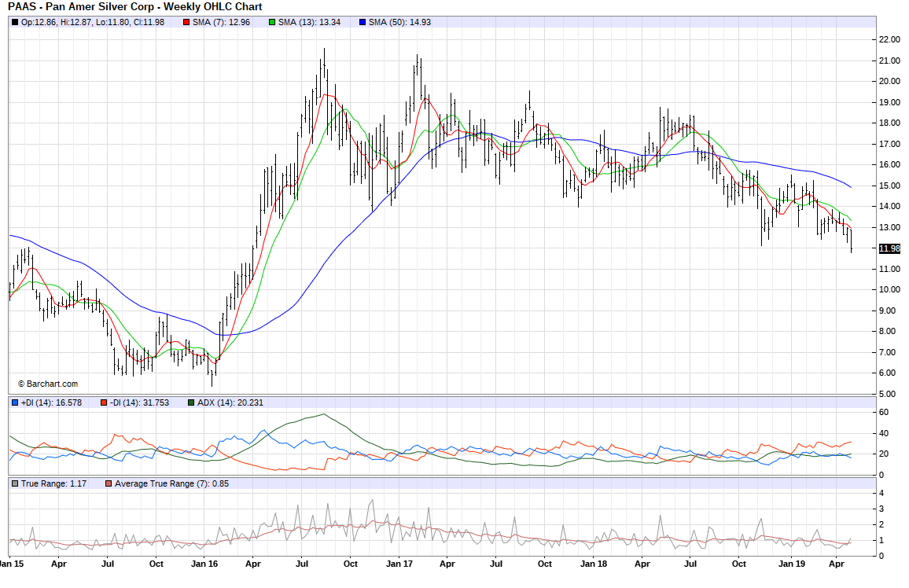Click the 0 label on the ADX panel axis
Screen dimensions: 909x588
(881, 476)
